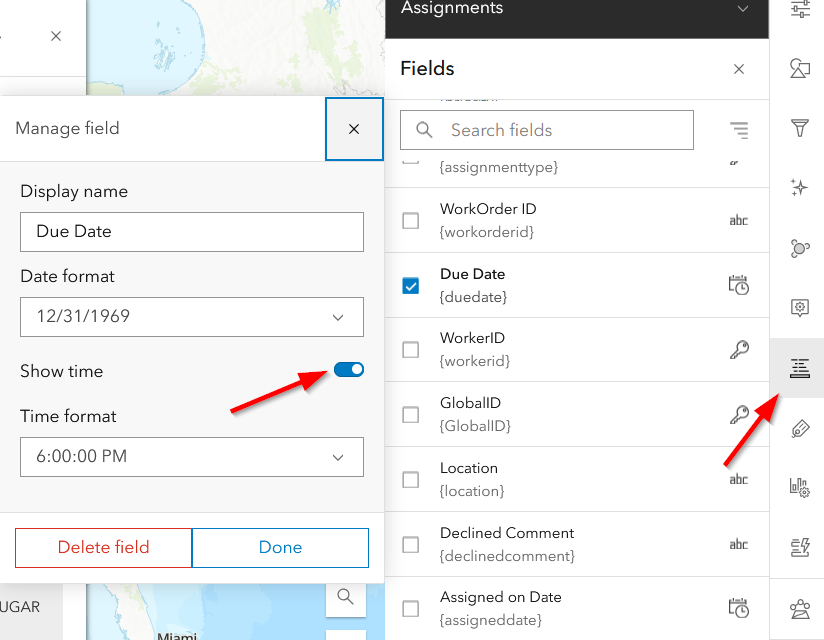
Task: Click inside the Search fields box
Action: coord(546,130)
